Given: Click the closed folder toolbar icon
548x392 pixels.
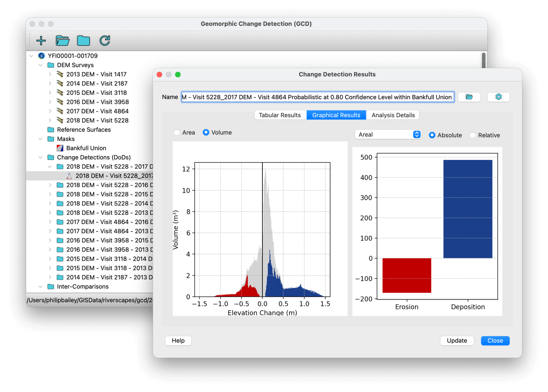Looking at the screenshot, I should tap(83, 40).
